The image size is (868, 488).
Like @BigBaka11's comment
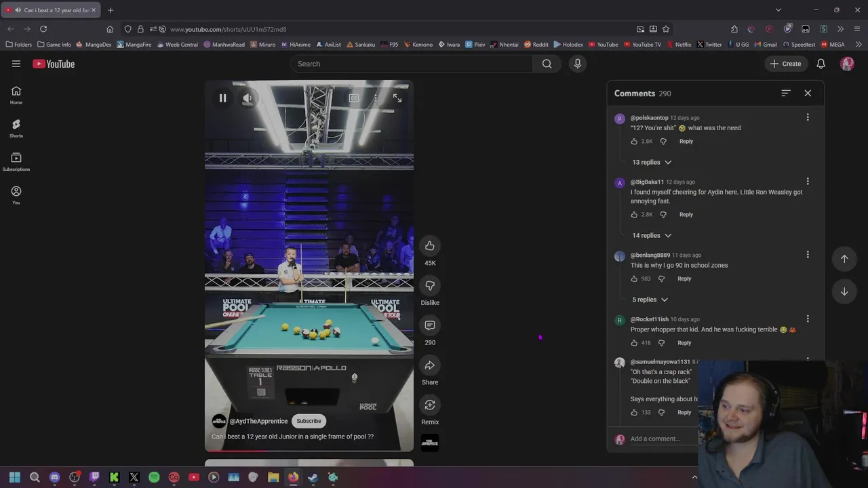point(634,214)
